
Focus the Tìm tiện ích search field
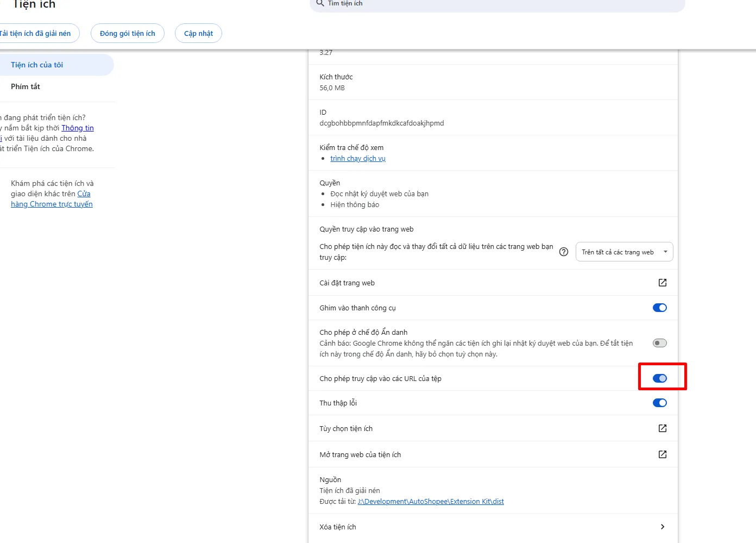[x=497, y=4]
